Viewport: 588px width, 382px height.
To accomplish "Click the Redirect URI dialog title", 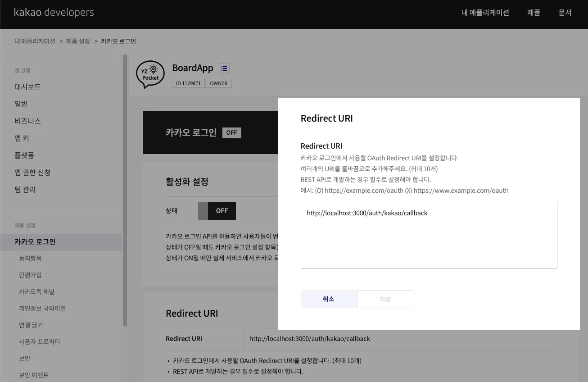I will point(327,118).
